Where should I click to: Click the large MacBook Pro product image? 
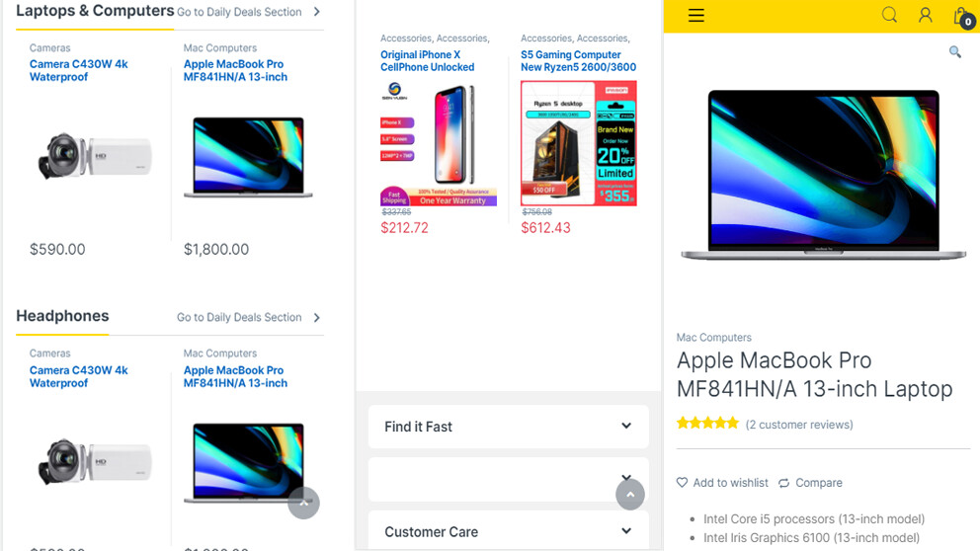tap(822, 175)
